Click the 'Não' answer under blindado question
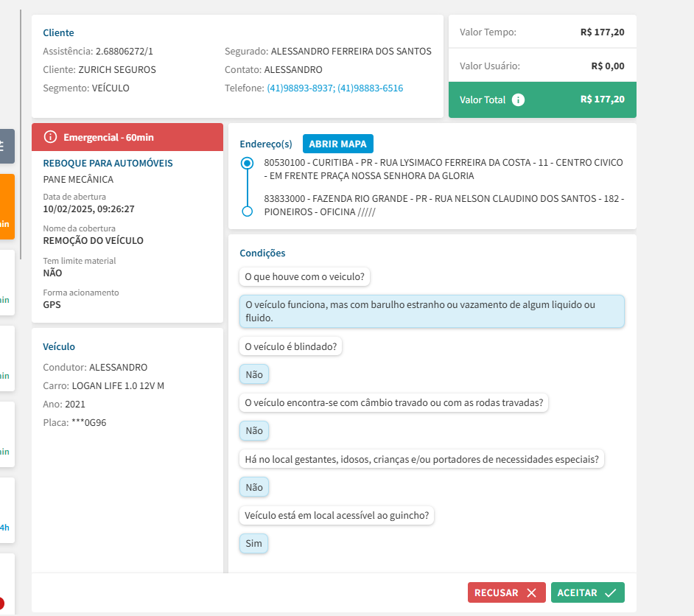The height and width of the screenshot is (616, 694). (x=253, y=374)
